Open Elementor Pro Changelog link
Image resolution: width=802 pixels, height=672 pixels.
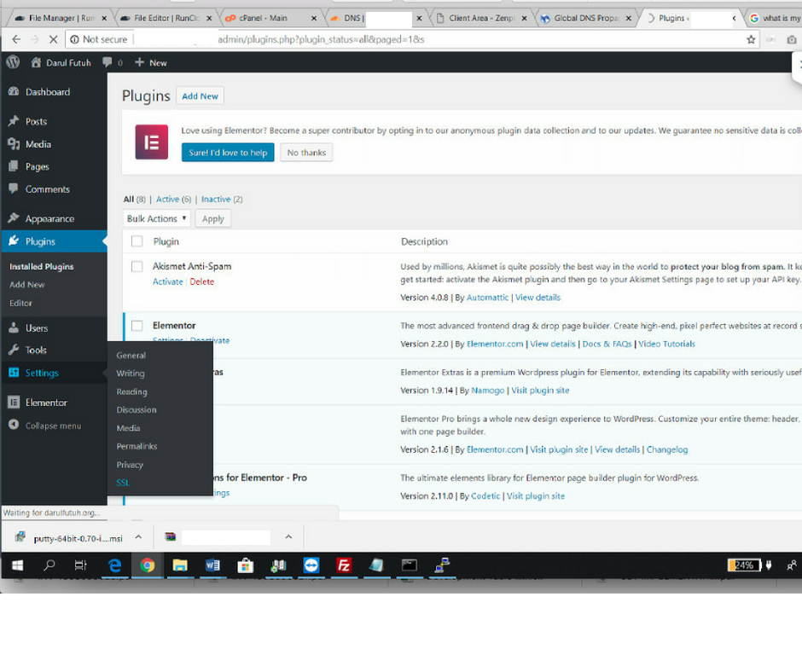point(667,449)
